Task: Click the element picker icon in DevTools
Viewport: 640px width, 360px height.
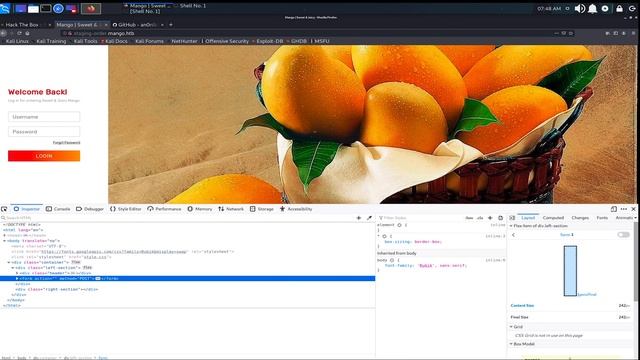Action: tap(4, 209)
